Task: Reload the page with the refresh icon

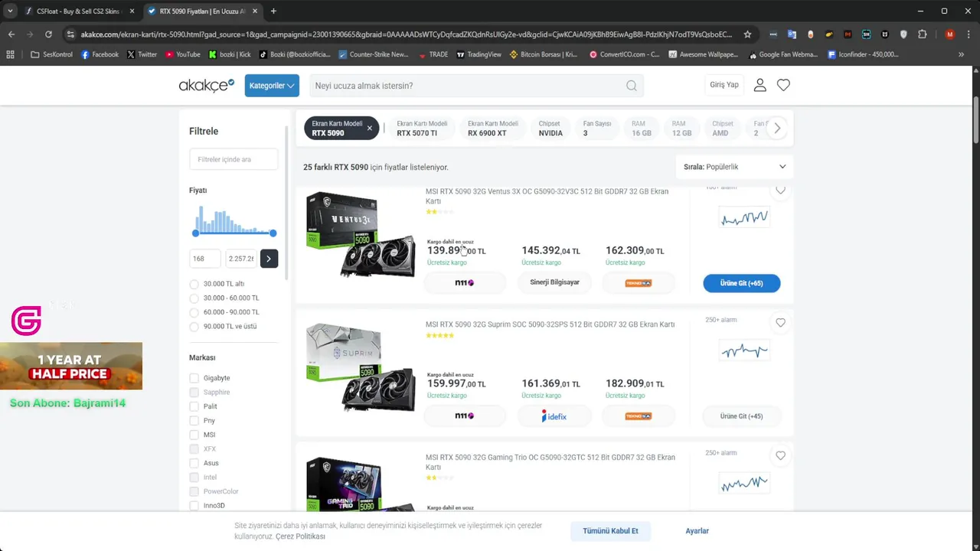Action: click(x=48, y=34)
